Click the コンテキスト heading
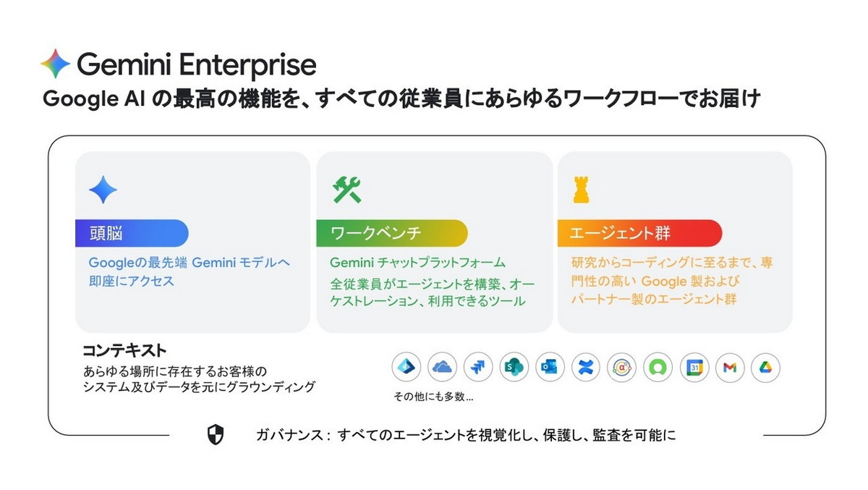The image size is (868, 490). (x=124, y=351)
